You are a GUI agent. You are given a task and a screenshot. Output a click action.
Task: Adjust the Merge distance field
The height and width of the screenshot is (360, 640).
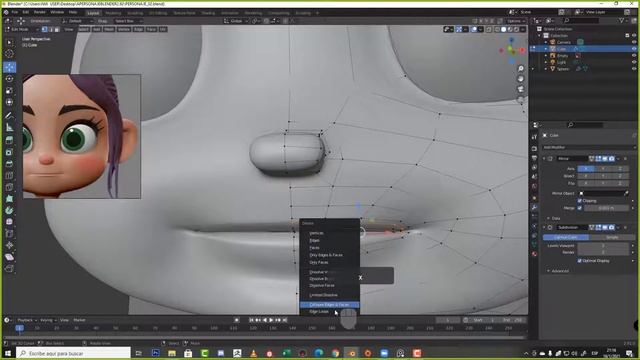tap(606, 208)
